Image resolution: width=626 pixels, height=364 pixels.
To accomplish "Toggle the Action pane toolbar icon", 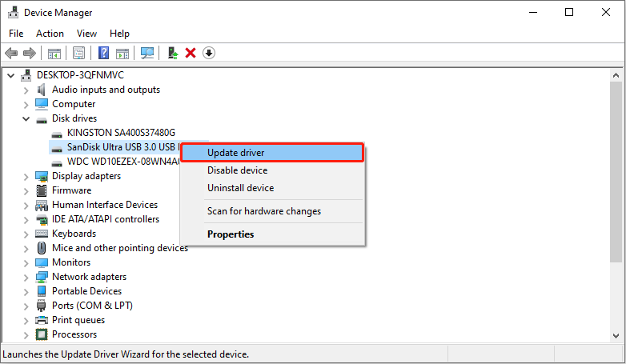I will click(122, 53).
